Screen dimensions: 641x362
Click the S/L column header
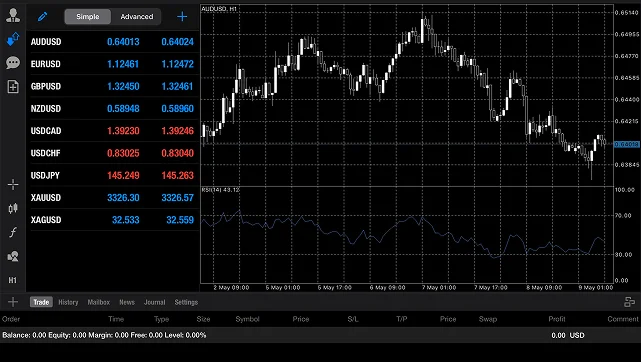[353, 319]
